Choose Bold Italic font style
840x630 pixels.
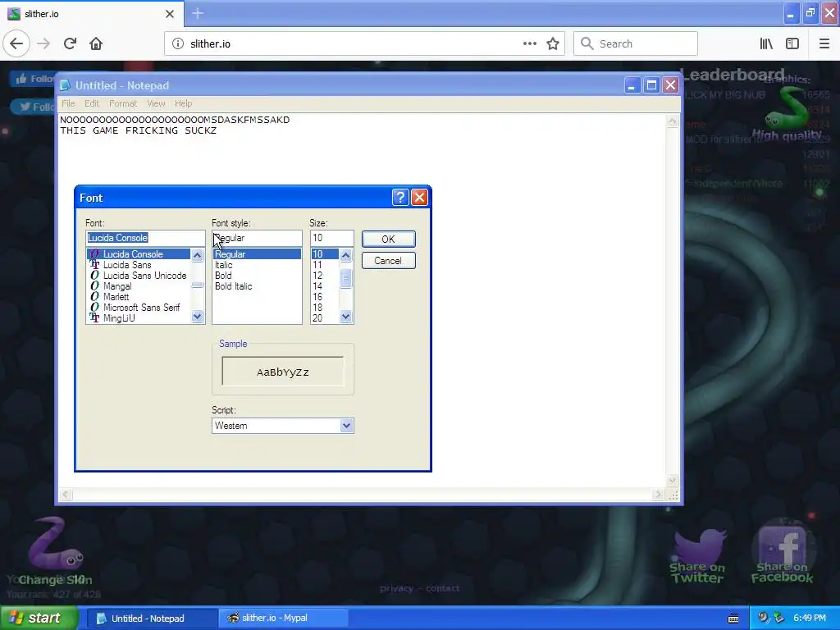pyautogui.click(x=234, y=286)
